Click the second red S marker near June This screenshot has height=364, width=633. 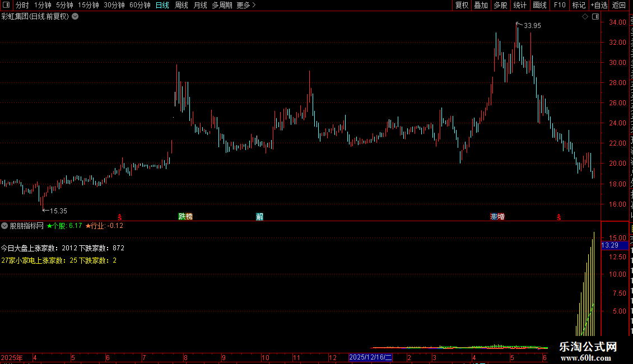point(558,217)
